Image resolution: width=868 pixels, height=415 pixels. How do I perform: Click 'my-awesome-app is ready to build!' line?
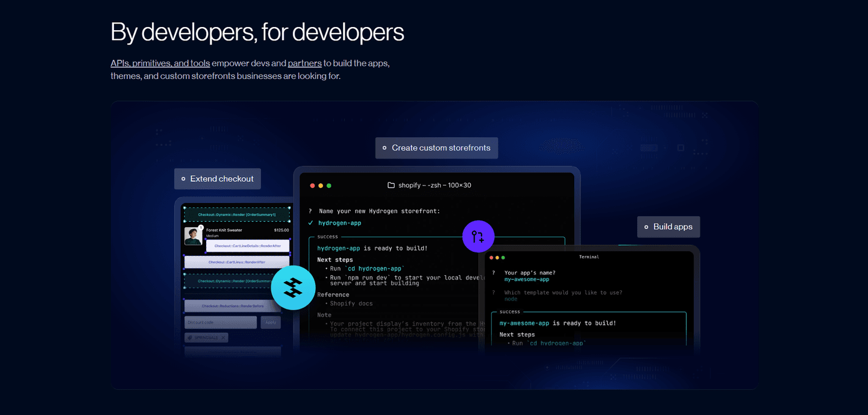pyautogui.click(x=558, y=323)
